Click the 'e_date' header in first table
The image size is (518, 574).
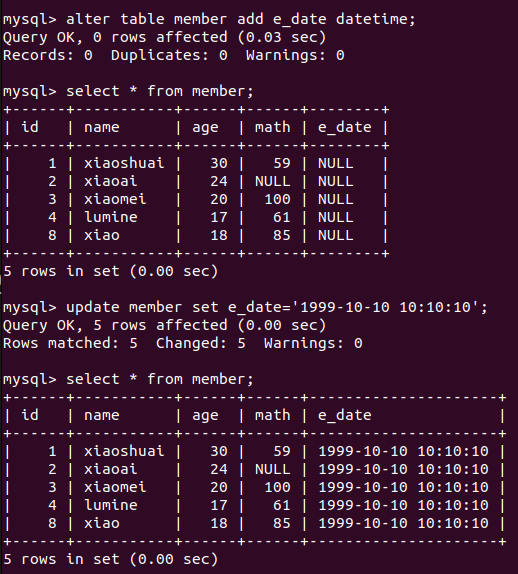344,127
